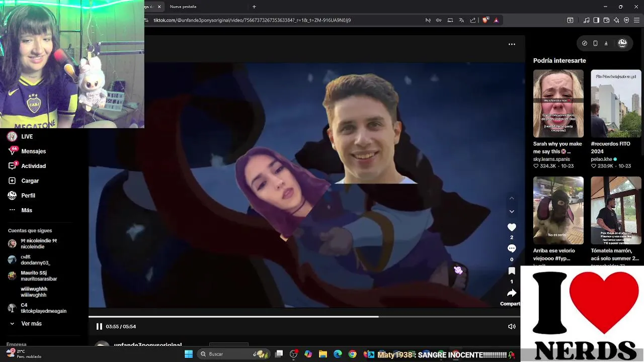The height and width of the screenshot is (362, 644).
Task: Open Leo AI sparkle icon
Action: 616,20
